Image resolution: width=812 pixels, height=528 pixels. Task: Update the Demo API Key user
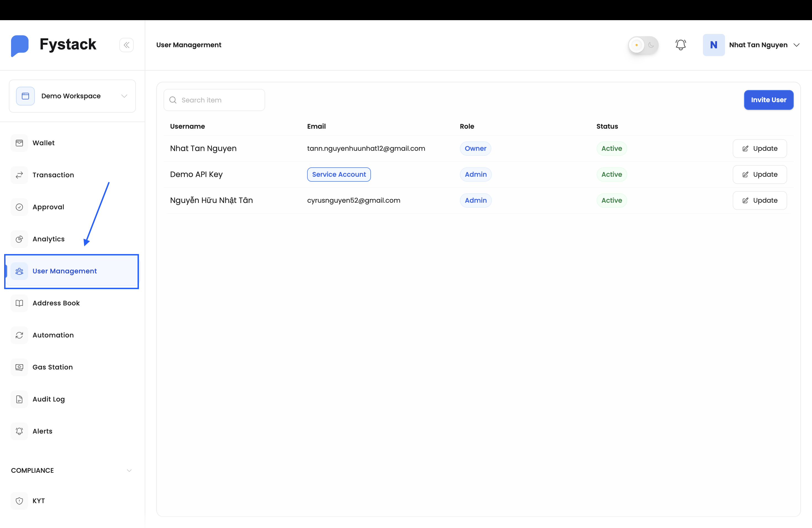[x=760, y=174]
